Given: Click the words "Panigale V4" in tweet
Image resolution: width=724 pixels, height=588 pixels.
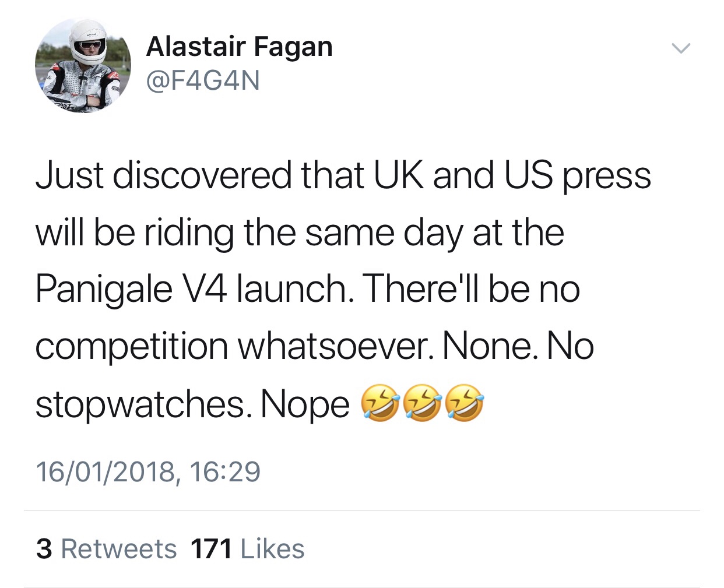Looking at the screenshot, I should (x=133, y=290).
